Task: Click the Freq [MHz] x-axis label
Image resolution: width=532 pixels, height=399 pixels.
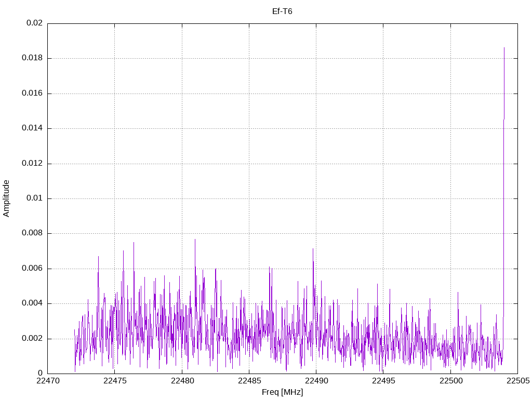Action: (x=282, y=392)
